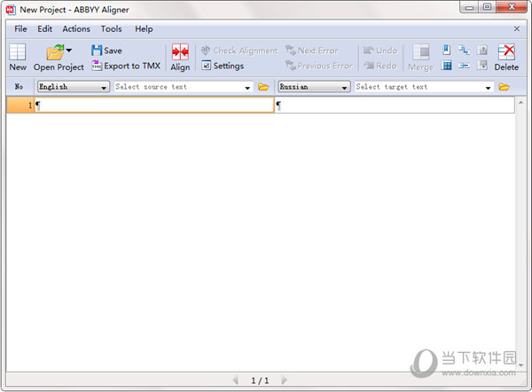
Task: Click the Delete red X icon
Action: (x=506, y=52)
